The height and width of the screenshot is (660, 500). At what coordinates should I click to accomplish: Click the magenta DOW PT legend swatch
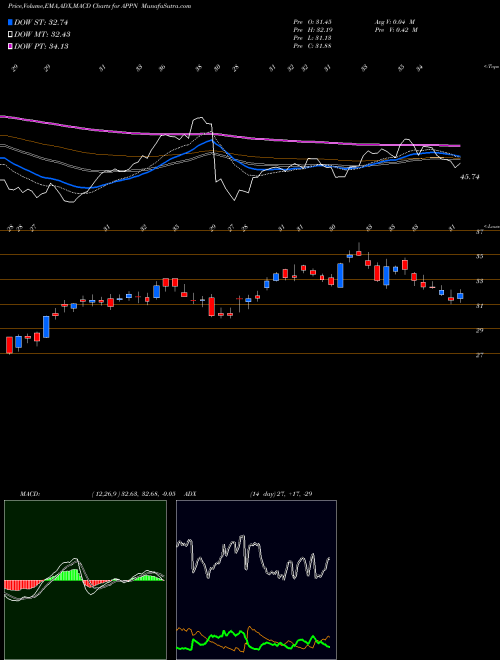point(11,46)
